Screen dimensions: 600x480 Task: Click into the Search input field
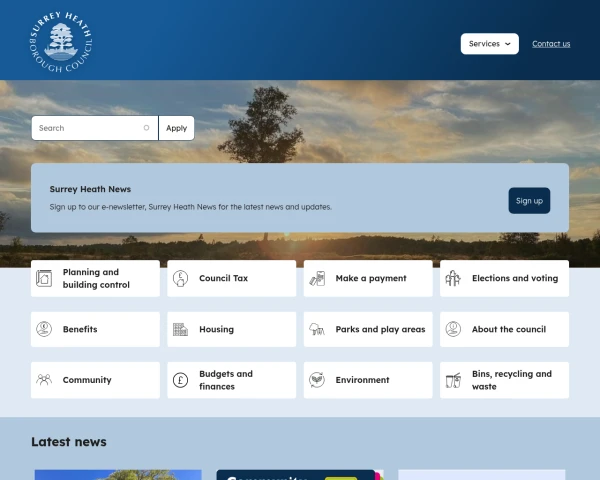95,128
